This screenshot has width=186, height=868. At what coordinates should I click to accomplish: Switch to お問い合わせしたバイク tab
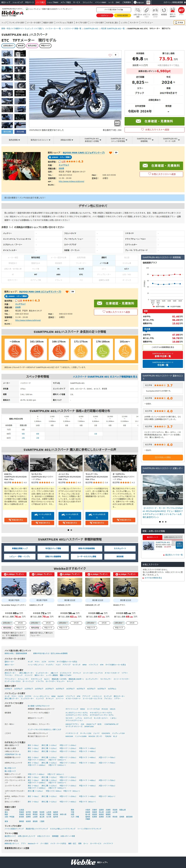173,537
